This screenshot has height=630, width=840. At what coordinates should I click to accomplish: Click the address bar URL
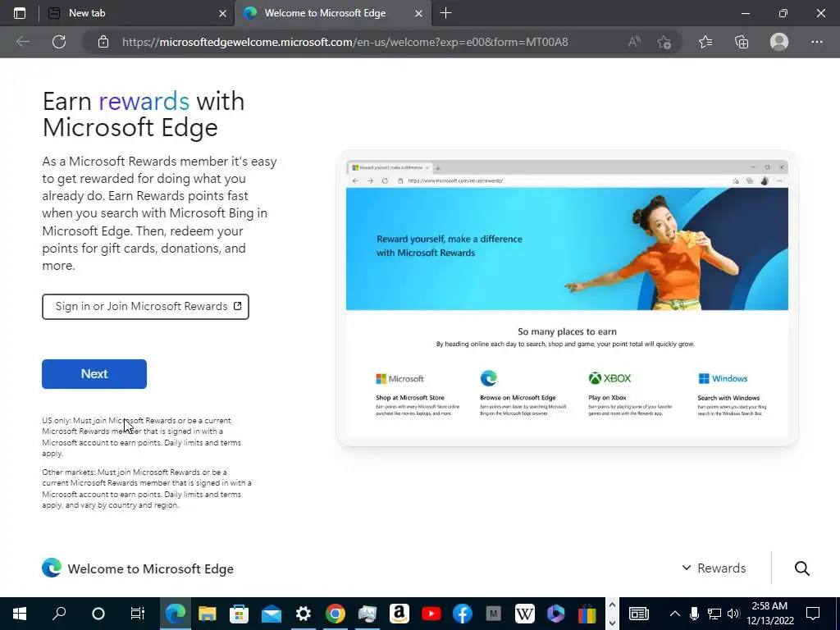pyautogui.click(x=345, y=42)
